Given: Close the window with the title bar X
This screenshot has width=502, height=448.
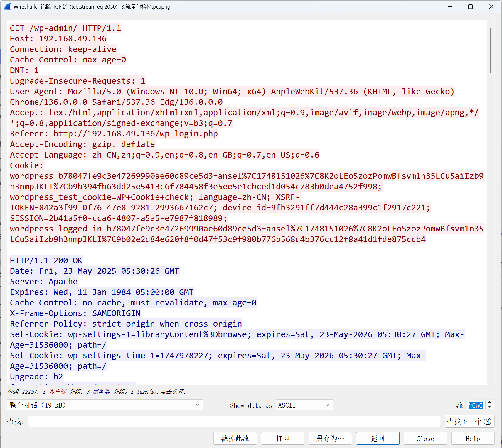Looking at the screenshot, I should coord(491,6).
